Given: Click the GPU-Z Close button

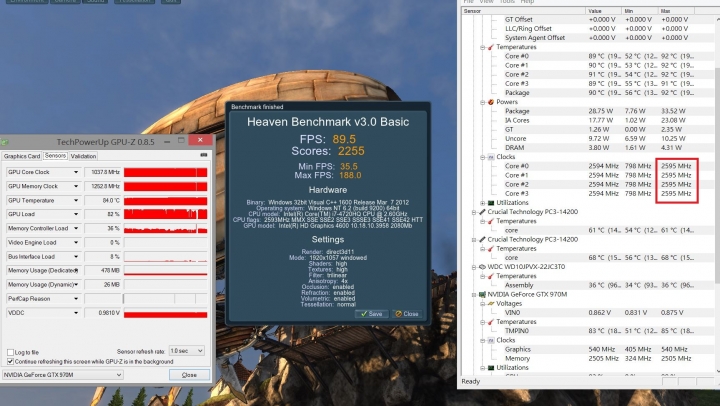Looking at the screenshot, I should pyautogui.click(x=189, y=375).
